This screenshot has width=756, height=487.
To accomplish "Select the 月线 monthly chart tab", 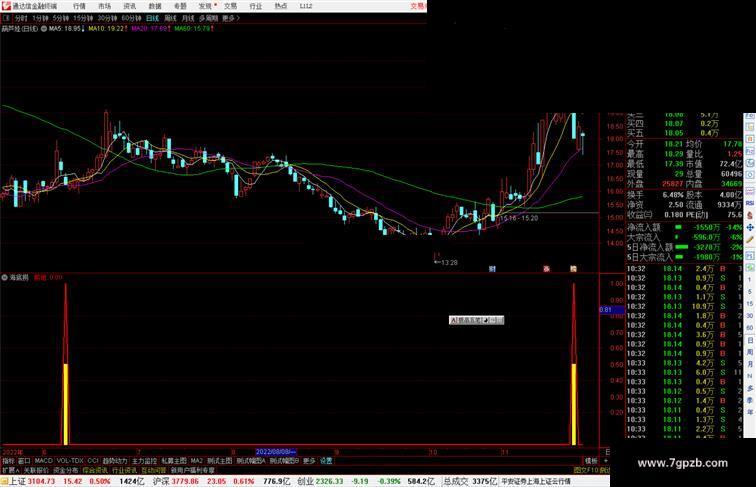I will (188, 18).
